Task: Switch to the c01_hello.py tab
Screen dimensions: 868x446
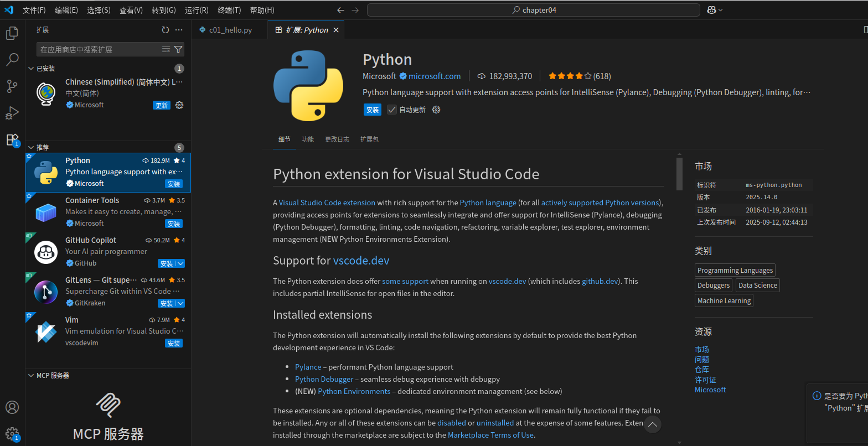Action: pyautogui.click(x=229, y=30)
